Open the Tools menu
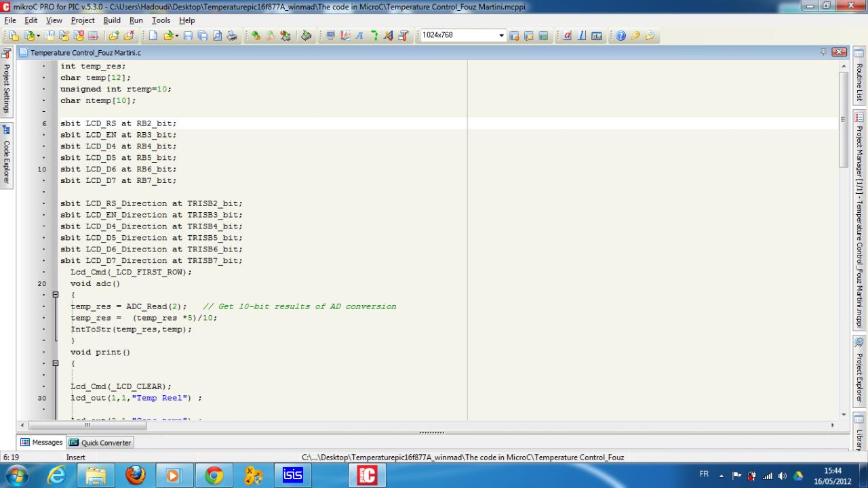 [161, 20]
